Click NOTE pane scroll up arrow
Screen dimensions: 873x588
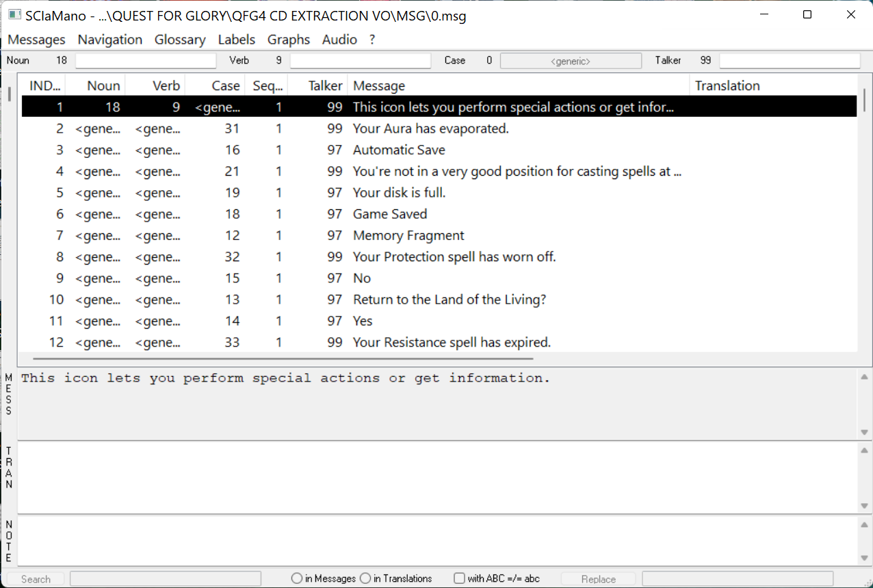(x=865, y=524)
